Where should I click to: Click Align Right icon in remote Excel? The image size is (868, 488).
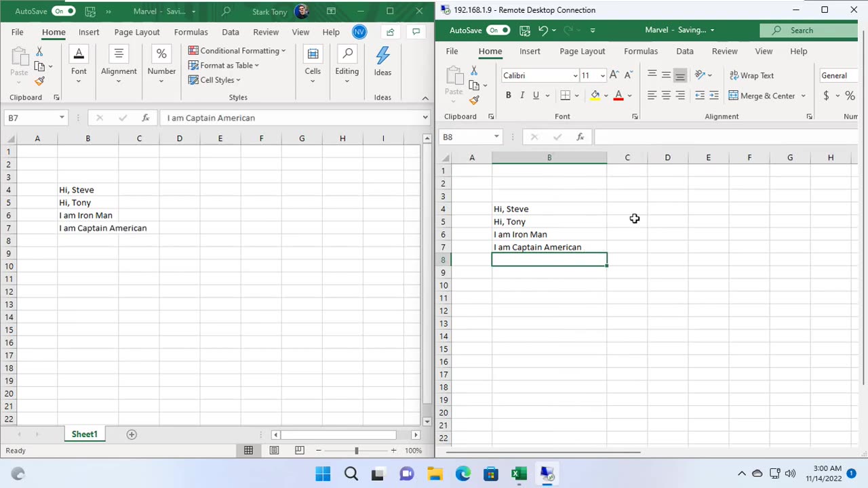click(680, 96)
